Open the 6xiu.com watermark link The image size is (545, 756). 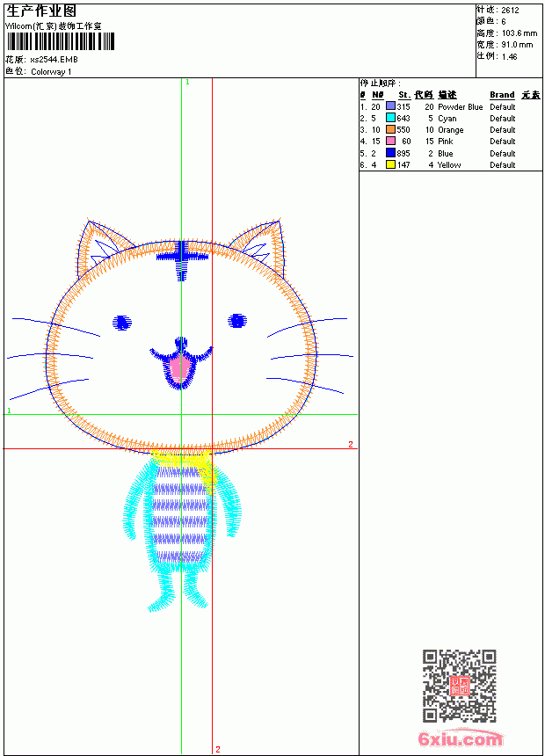click(461, 738)
